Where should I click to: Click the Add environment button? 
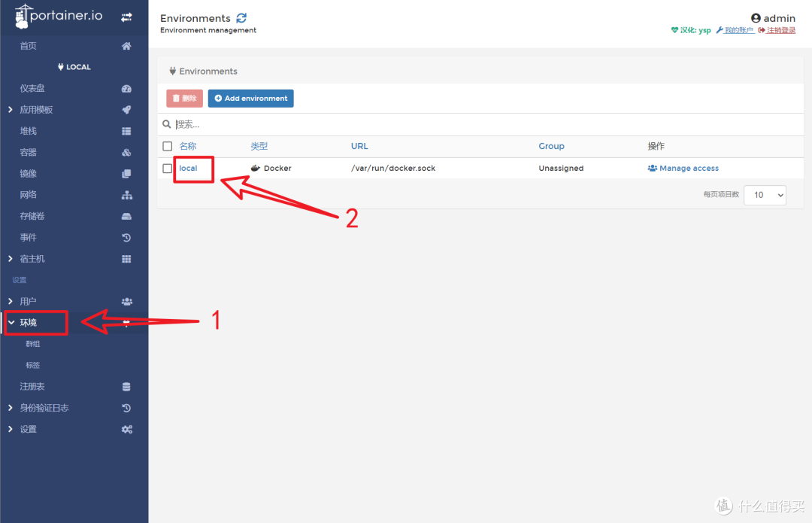click(250, 99)
